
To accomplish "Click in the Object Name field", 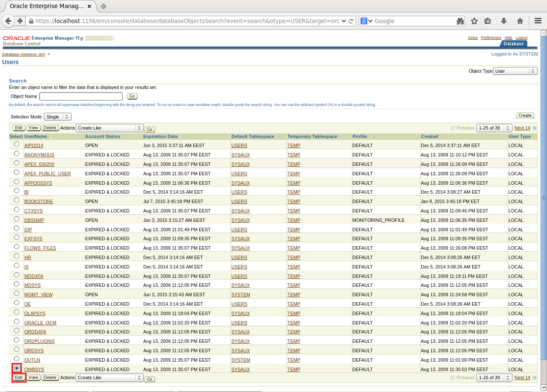I will (81, 96).
